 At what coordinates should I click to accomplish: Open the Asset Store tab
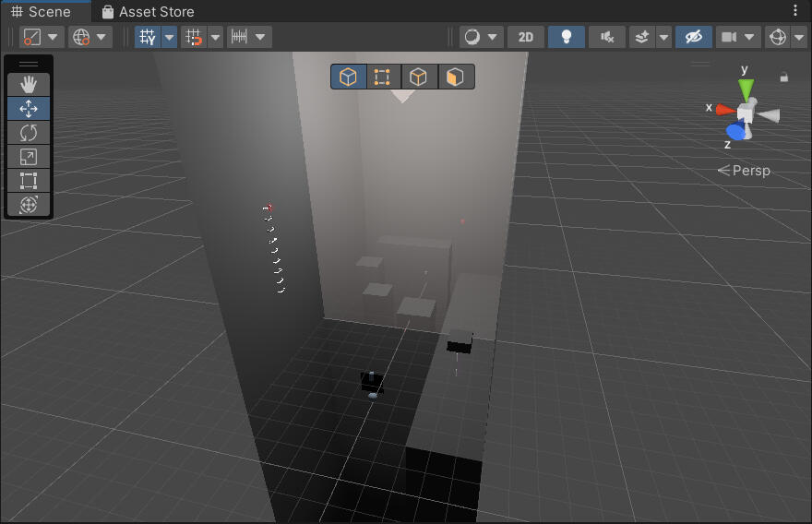click(x=148, y=12)
